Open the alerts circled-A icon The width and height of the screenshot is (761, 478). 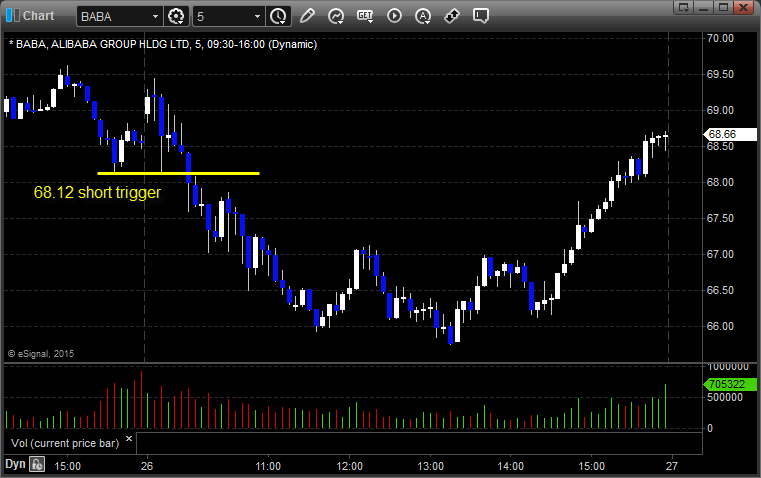click(x=423, y=16)
